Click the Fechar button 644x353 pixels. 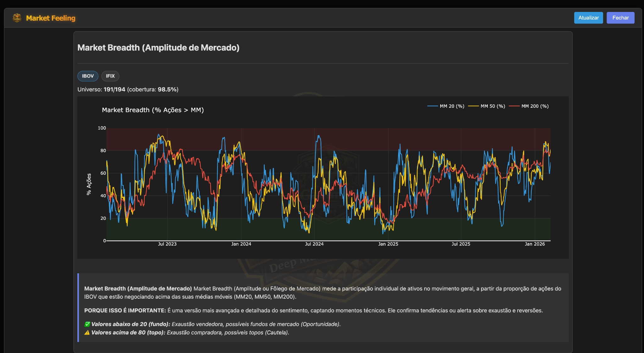(x=620, y=18)
